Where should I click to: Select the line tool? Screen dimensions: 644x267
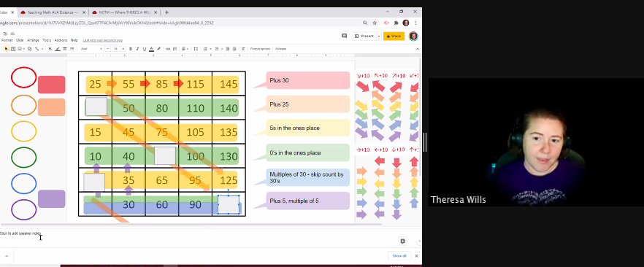(37, 49)
